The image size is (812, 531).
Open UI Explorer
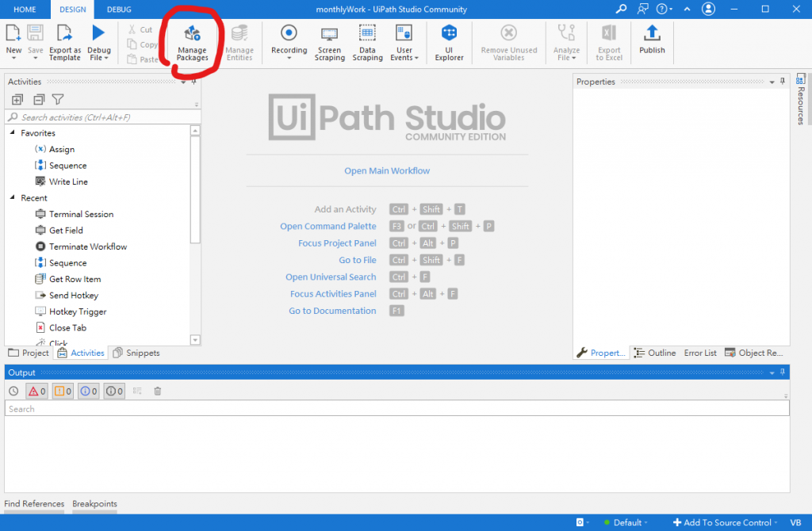(449, 43)
